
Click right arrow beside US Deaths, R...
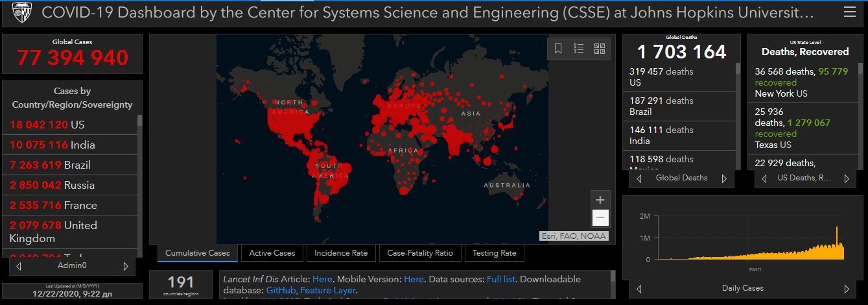point(846,178)
